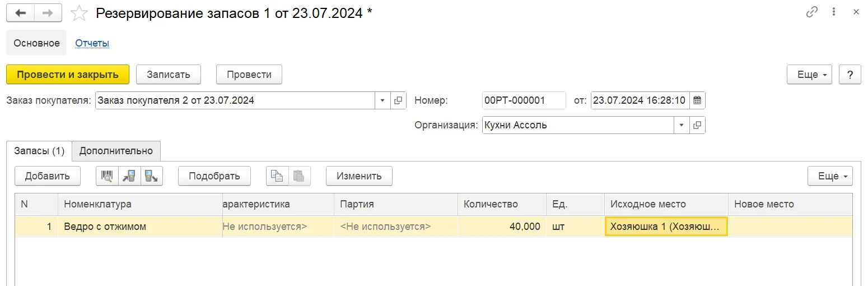
Task: Click the Номер field 00РТ-000001
Action: [524, 100]
